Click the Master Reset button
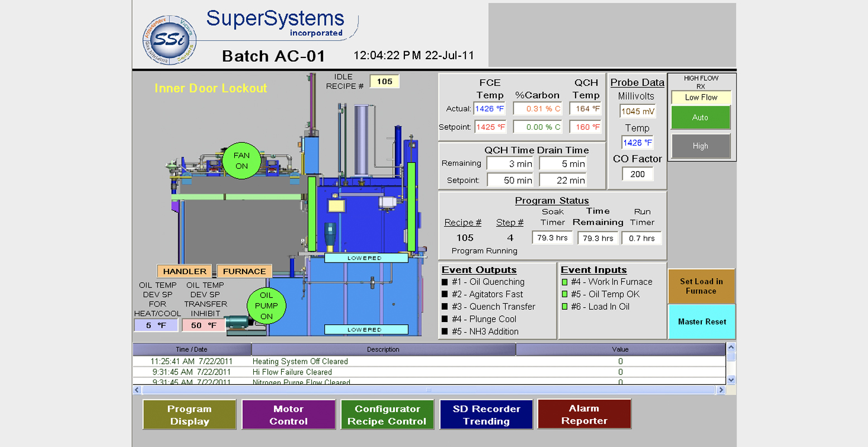 702,322
